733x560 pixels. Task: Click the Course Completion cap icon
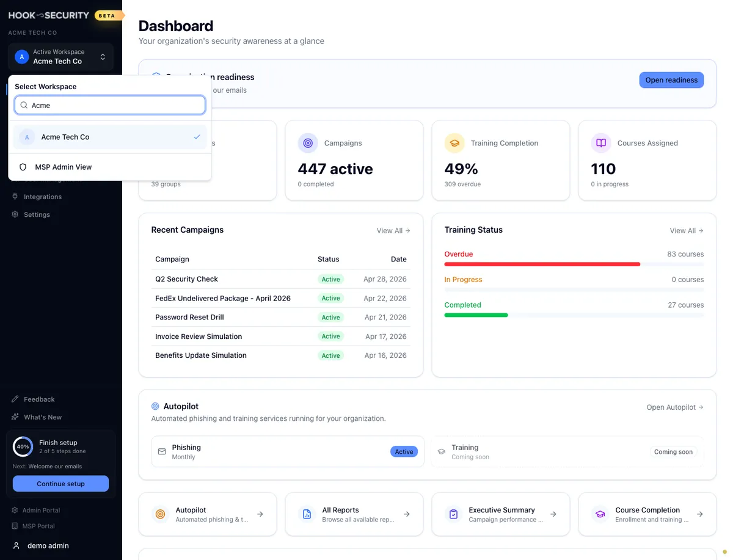tap(600, 514)
